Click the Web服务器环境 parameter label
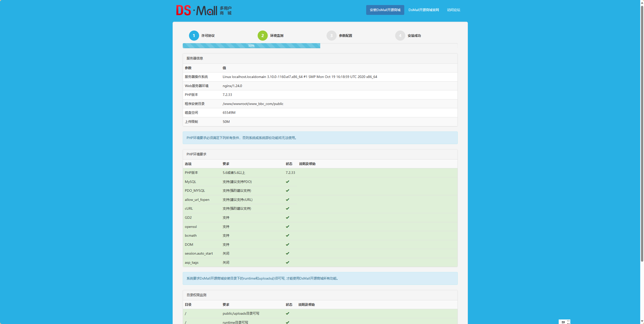644x324 pixels. [x=197, y=86]
